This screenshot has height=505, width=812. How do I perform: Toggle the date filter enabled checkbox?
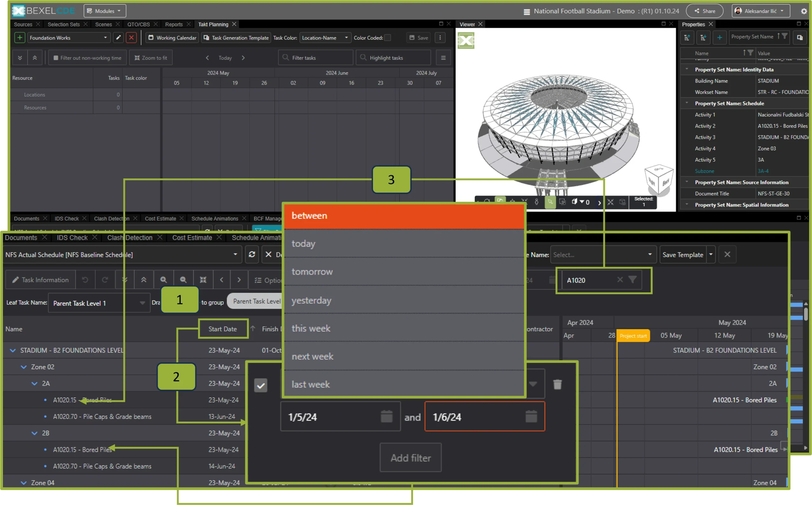(x=260, y=385)
